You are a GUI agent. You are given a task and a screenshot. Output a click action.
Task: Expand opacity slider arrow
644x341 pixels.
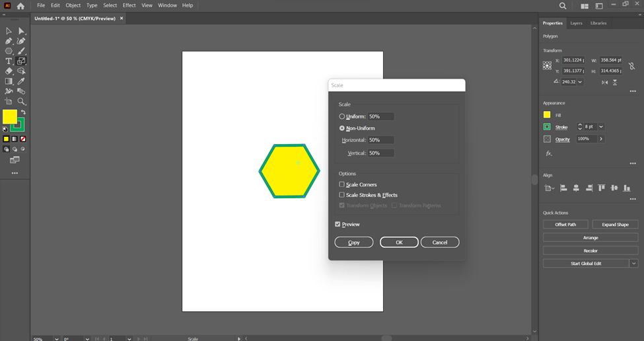pyautogui.click(x=601, y=139)
